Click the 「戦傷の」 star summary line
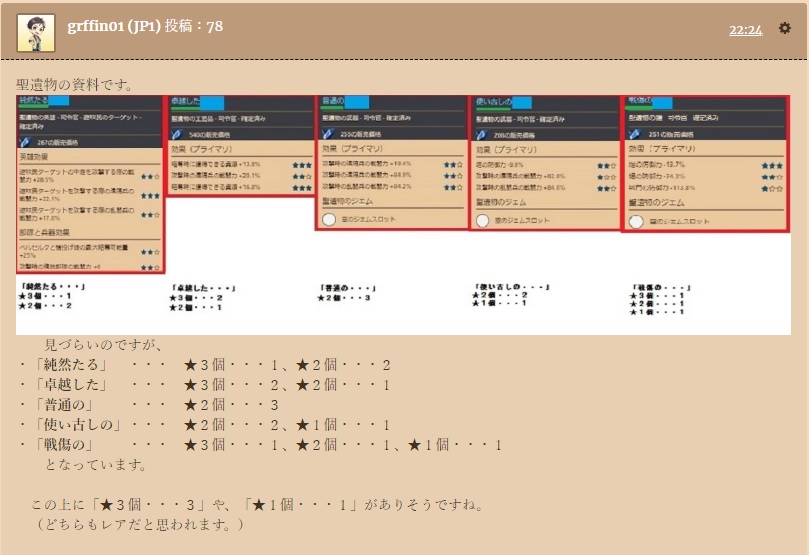The width and height of the screenshot is (809, 555). point(261,445)
